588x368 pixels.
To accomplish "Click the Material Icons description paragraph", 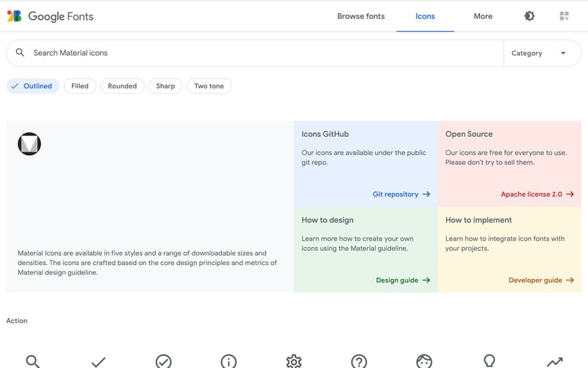I will click(148, 263).
